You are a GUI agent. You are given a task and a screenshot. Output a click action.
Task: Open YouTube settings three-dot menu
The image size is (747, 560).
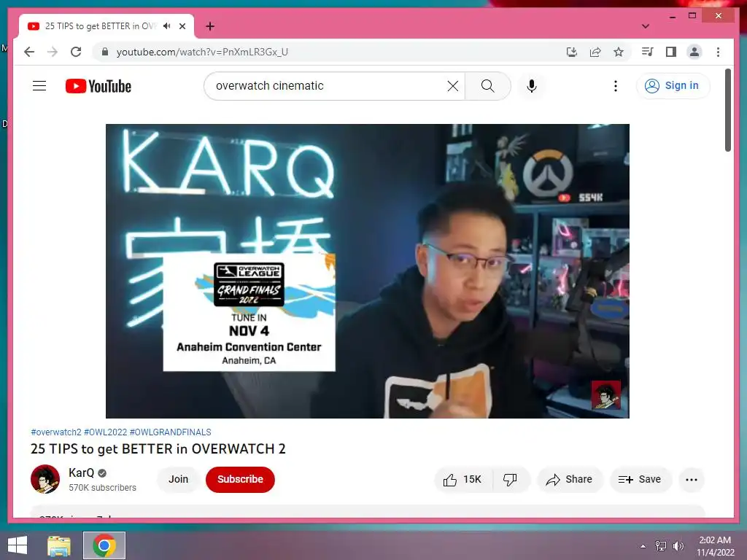pos(616,86)
